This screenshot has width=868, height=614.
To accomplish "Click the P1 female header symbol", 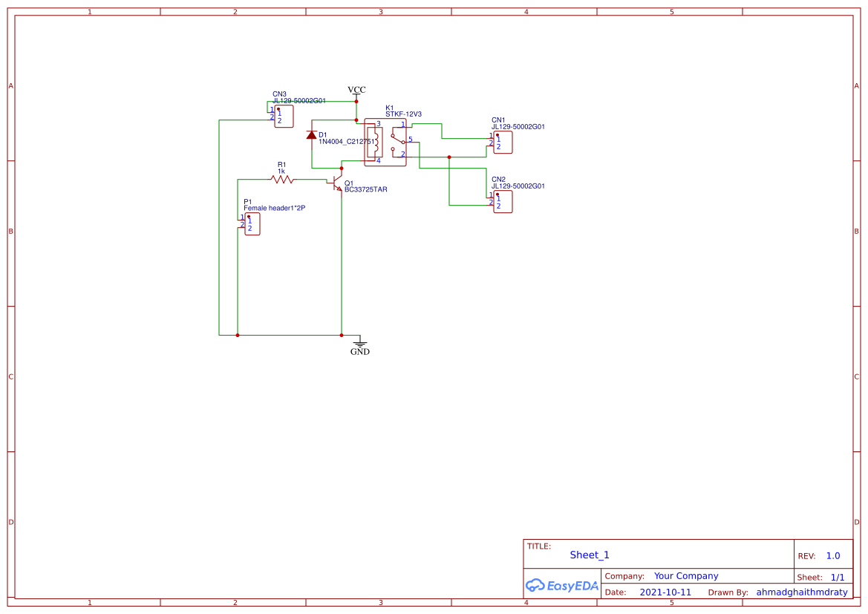I will (252, 224).
